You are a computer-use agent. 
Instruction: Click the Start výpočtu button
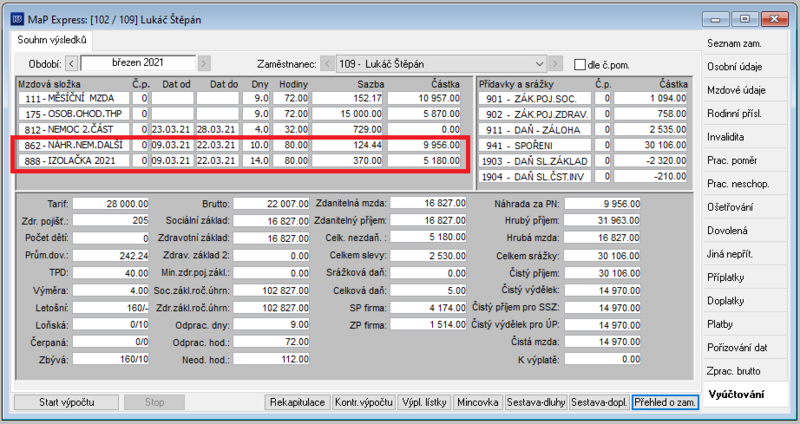(x=66, y=402)
